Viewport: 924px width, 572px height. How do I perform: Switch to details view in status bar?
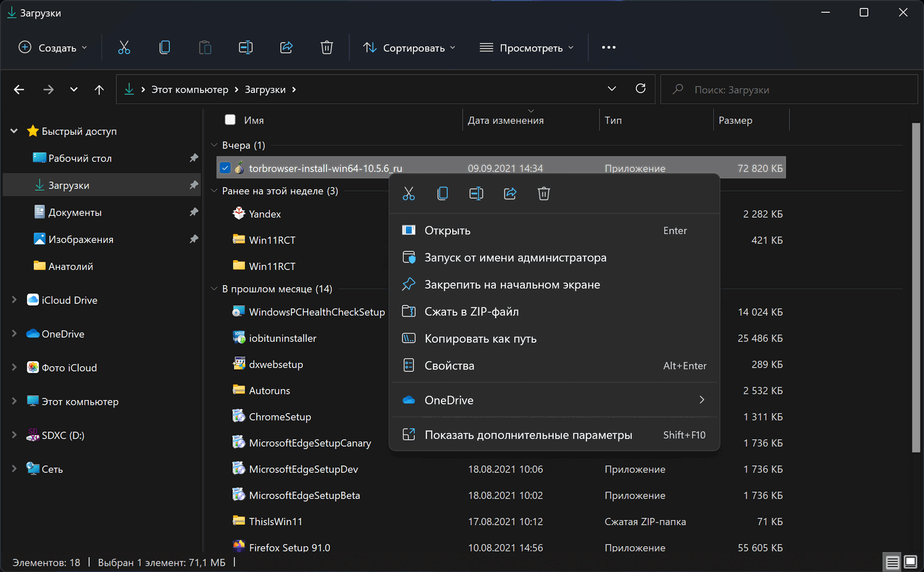coord(892,562)
